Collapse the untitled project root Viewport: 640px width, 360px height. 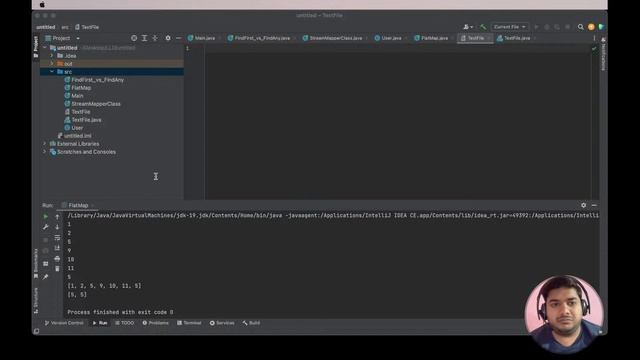pyautogui.click(x=45, y=48)
